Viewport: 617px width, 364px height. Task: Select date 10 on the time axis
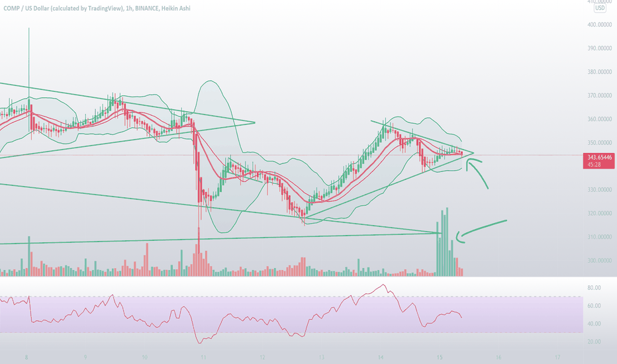coord(144,357)
